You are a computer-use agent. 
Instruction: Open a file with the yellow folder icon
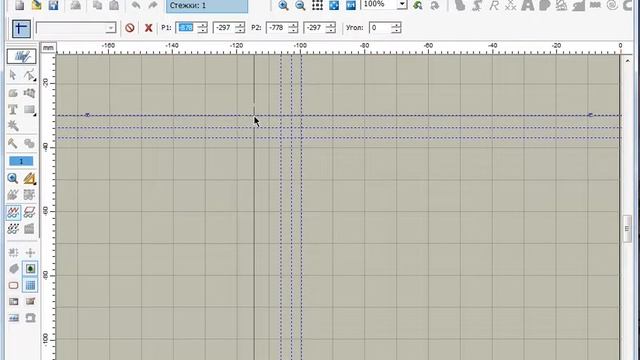(36, 5)
